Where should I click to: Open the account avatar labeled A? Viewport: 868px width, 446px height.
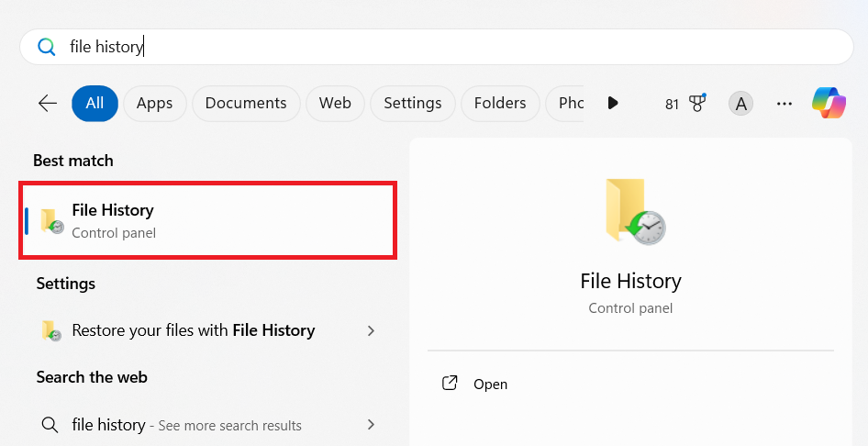[740, 103]
